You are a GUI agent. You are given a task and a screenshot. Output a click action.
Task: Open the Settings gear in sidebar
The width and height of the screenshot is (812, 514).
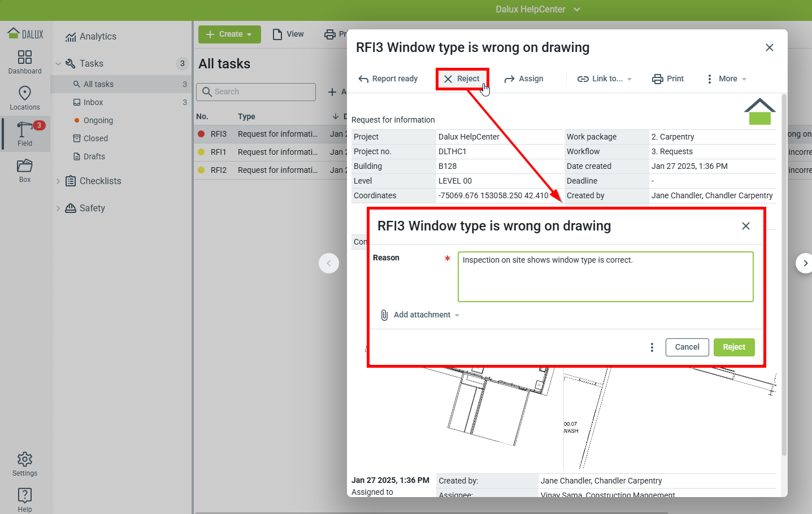pos(25,464)
